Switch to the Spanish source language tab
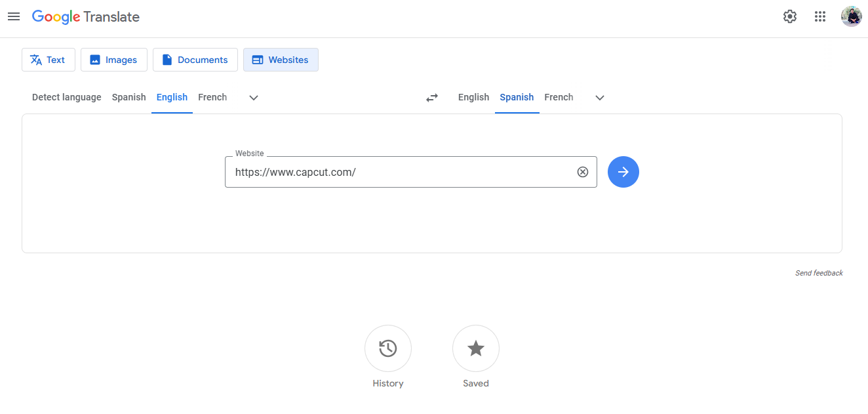This screenshot has height=414, width=868. [128, 97]
